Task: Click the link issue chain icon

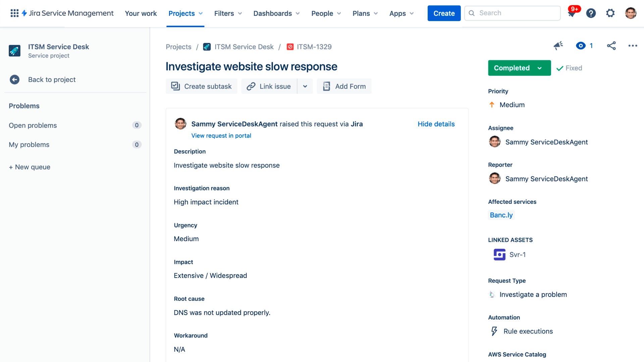Action: click(250, 86)
